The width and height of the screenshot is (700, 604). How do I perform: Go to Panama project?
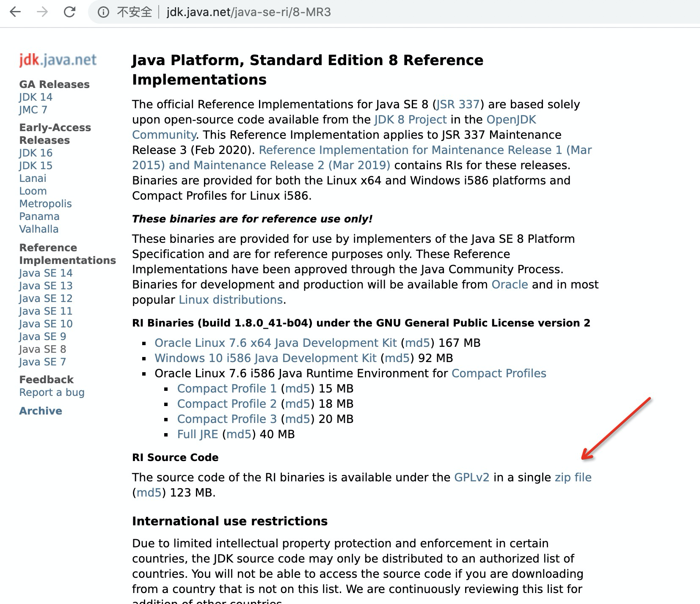pyautogui.click(x=39, y=217)
